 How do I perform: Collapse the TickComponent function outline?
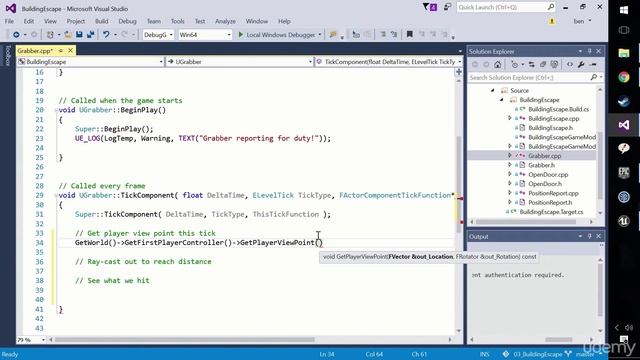56,196
